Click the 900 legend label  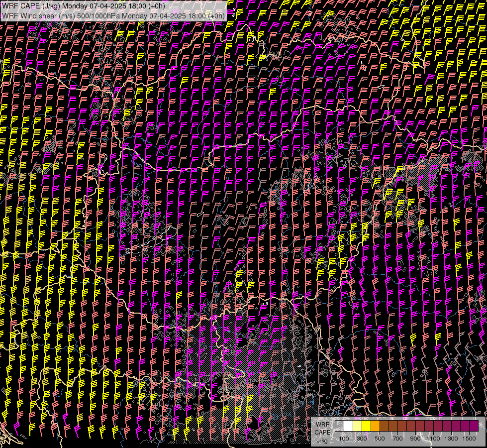point(415,439)
